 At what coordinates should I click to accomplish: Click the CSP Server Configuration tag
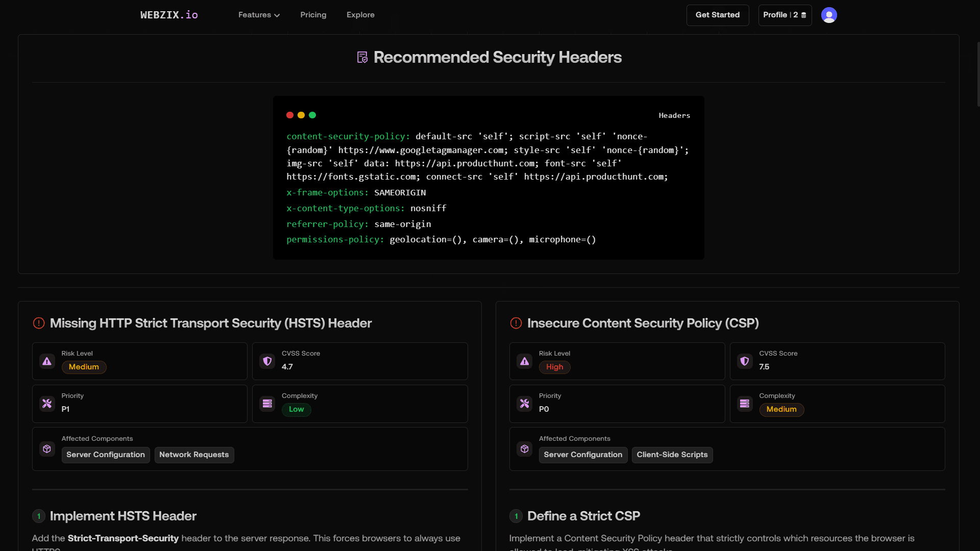(x=583, y=455)
